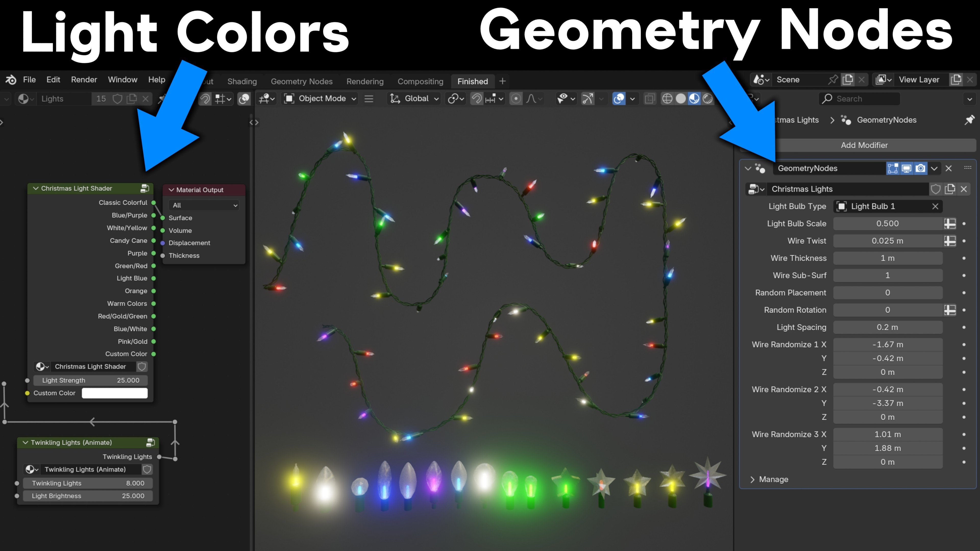Pin the properties editor context
The height and width of the screenshot is (551, 980).
[x=969, y=120]
